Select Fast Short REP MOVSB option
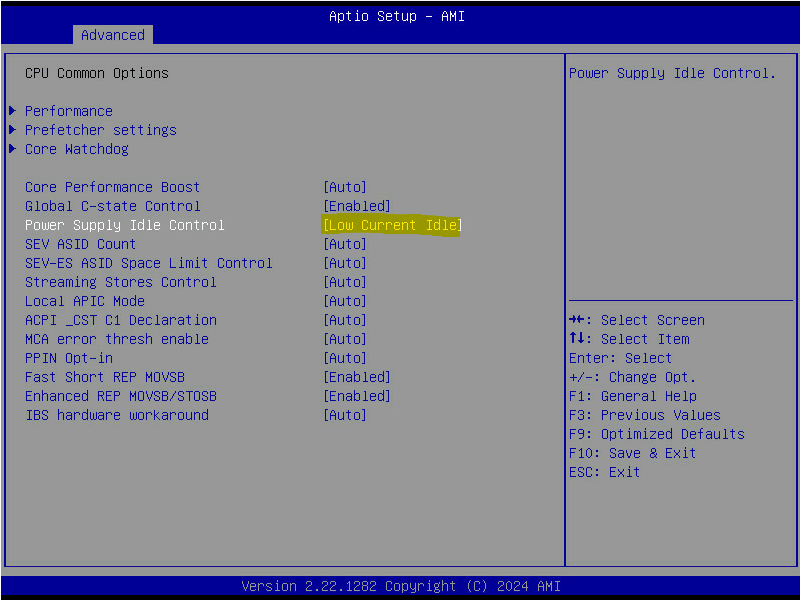Viewport: 800px width, 600px height. (105, 377)
